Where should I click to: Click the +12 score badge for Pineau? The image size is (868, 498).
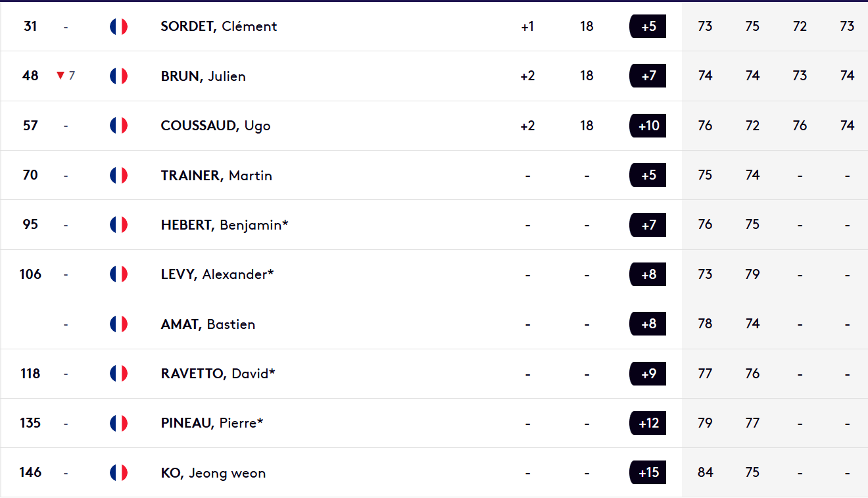(648, 423)
